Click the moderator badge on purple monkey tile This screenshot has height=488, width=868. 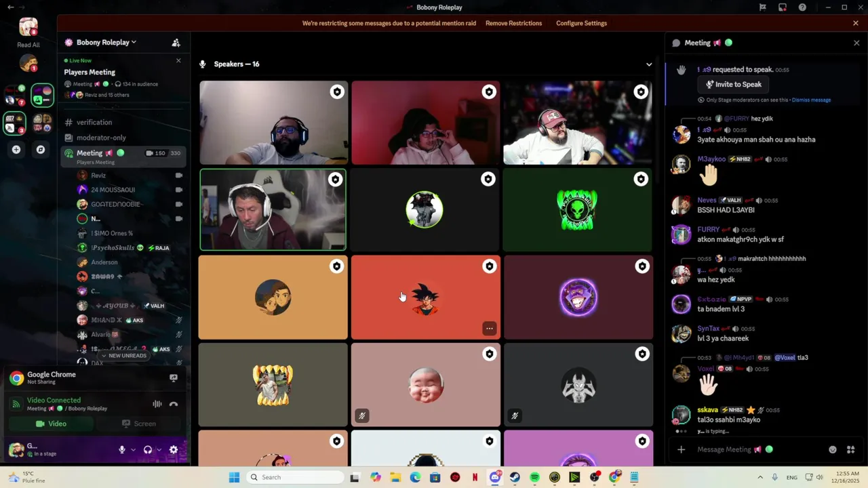click(641, 266)
